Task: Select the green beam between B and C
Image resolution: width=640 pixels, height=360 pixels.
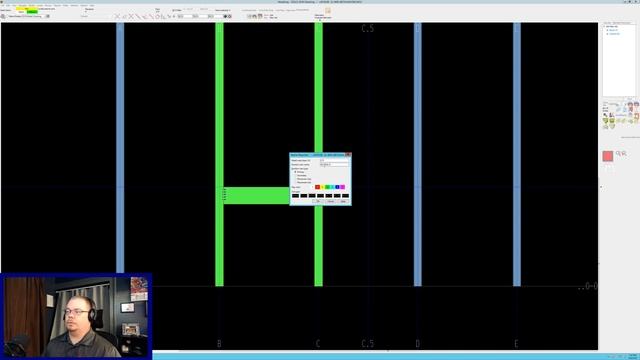Action: [x=256, y=196]
